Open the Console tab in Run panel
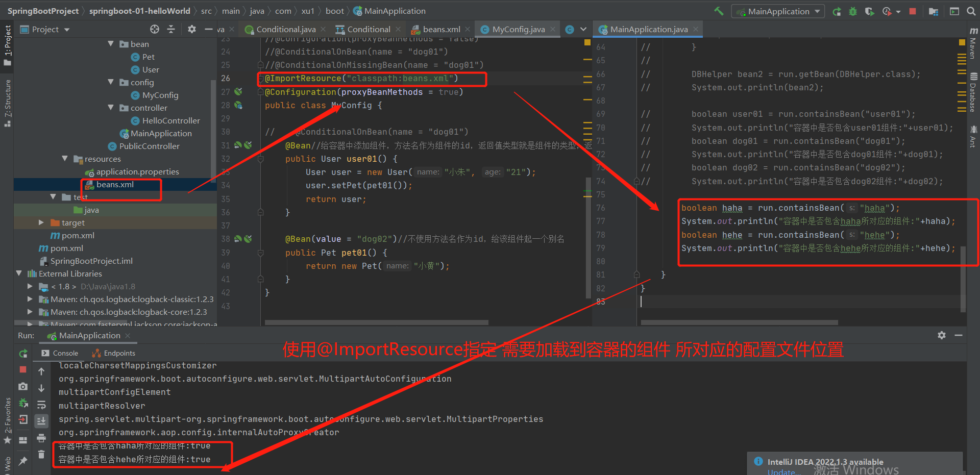The height and width of the screenshot is (475, 980). point(60,353)
